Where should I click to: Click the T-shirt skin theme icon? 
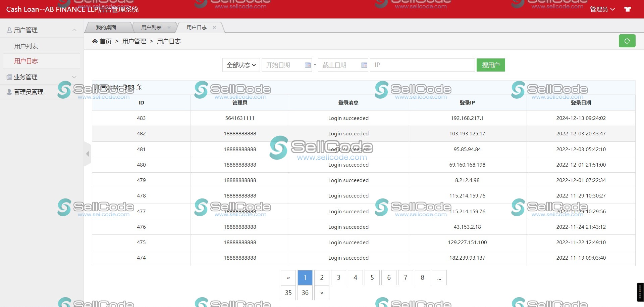tap(627, 9)
